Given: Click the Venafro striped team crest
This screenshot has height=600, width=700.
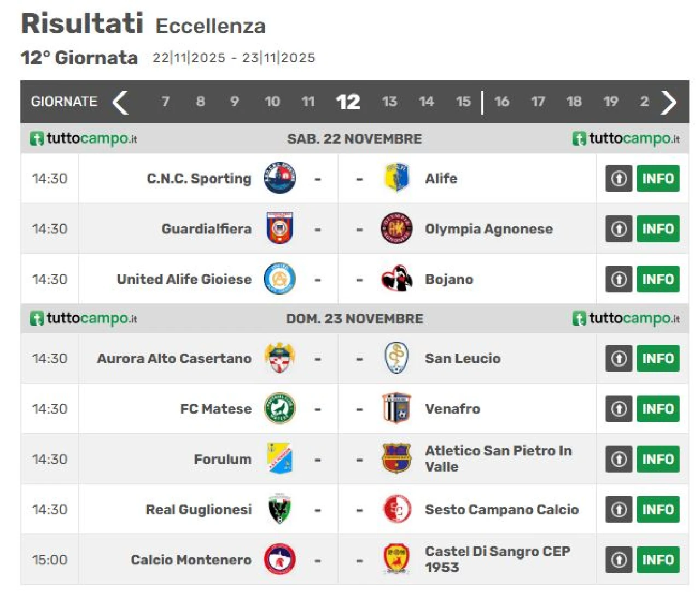Looking at the screenshot, I should (x=396, y=408).
